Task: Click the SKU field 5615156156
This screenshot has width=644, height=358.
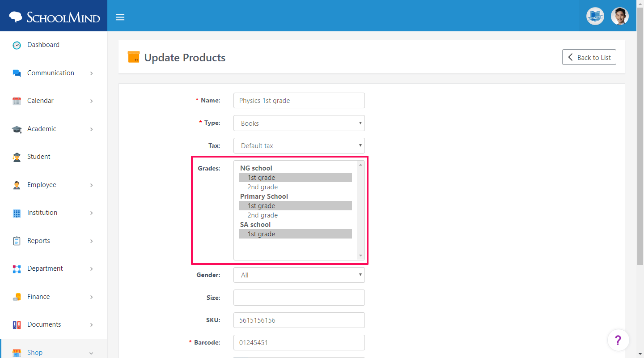Action: point(299,320)
